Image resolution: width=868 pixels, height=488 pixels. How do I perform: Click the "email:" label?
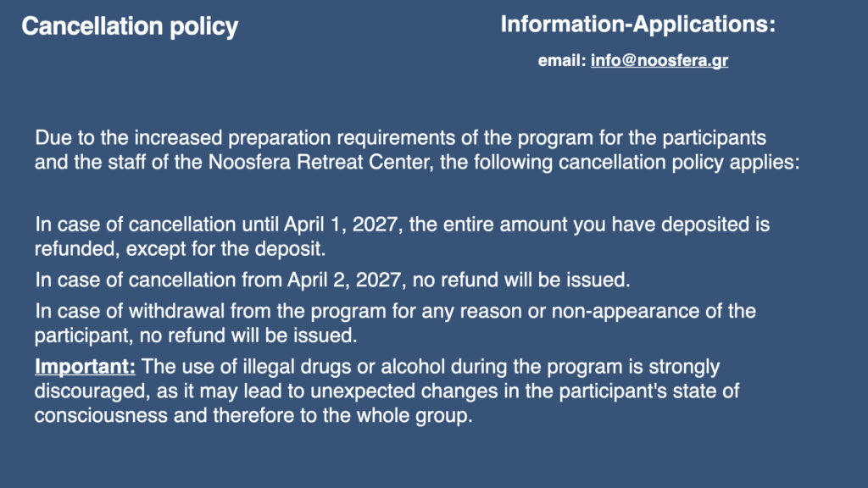click(562, 62)
